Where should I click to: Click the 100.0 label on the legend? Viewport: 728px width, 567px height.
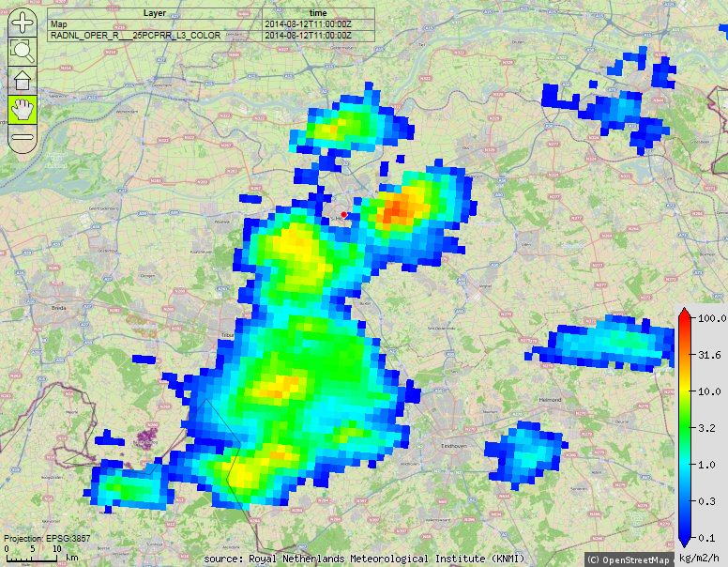coord(712,319)
